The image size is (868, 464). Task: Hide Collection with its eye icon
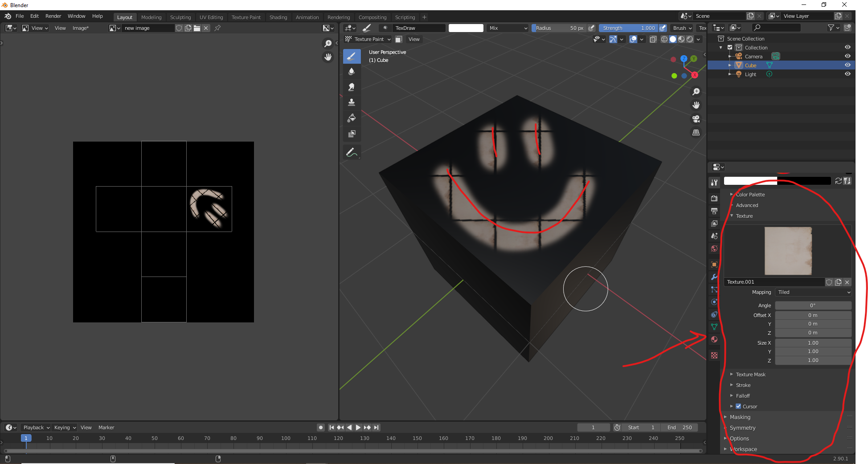pos(848,47)
